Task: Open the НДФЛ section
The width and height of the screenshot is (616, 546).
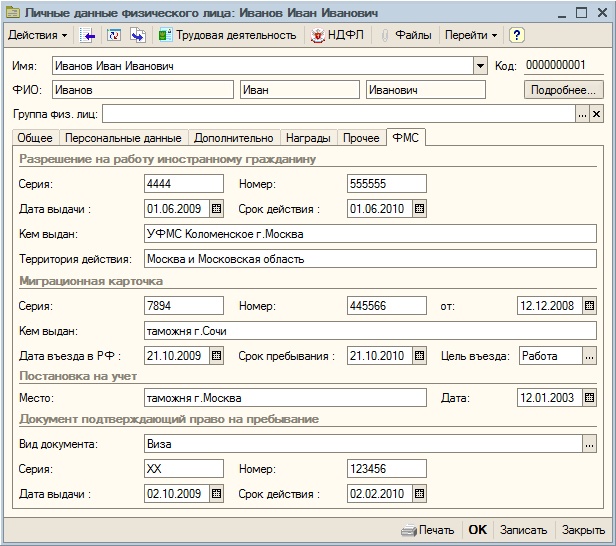Action: click(337, 35)
